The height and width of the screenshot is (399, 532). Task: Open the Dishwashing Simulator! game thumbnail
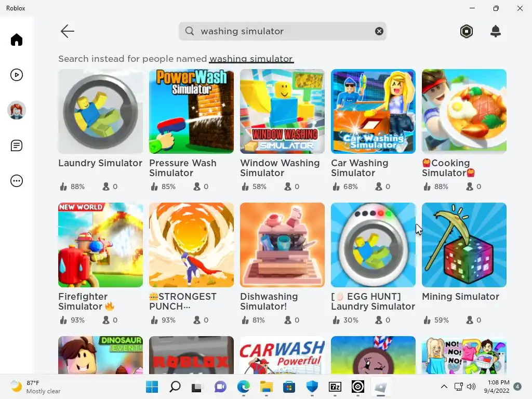[282, 245]
